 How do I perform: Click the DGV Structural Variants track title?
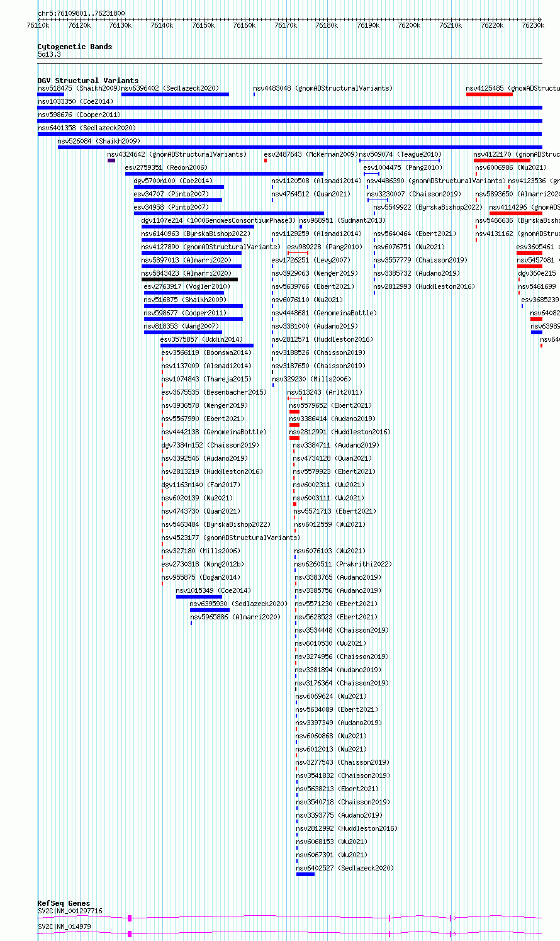[x=88, y=81]
